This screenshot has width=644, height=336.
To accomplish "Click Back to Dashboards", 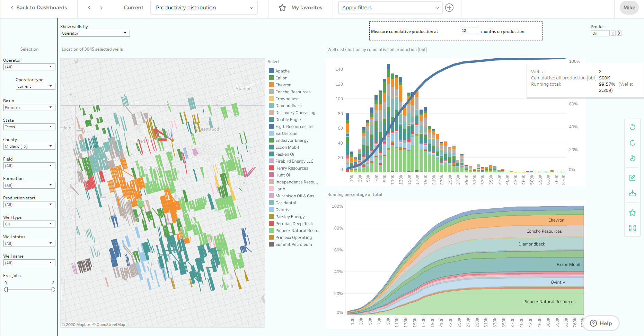I will (x=38, y=8).
